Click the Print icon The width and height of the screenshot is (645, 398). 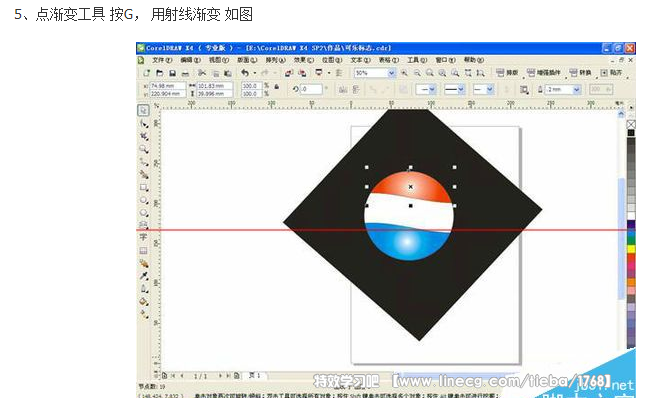tap(186, 73)
